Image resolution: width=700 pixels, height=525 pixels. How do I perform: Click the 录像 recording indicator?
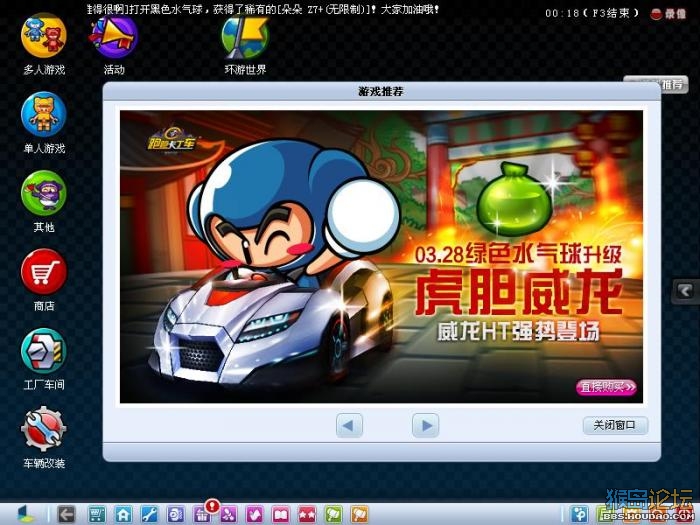tap(668, 14)
